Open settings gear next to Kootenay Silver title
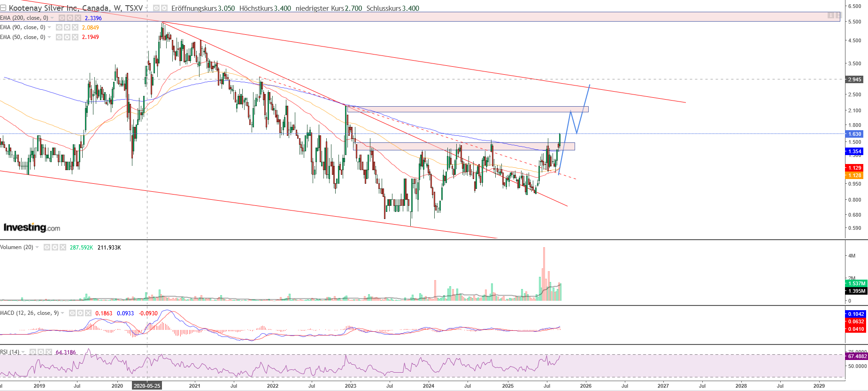 point(164,8)
